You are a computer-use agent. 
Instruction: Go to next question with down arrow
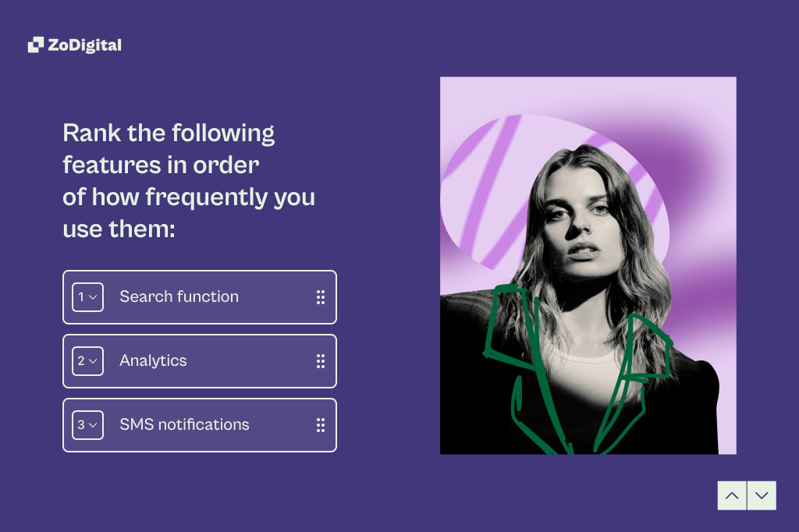pos(762,495)
